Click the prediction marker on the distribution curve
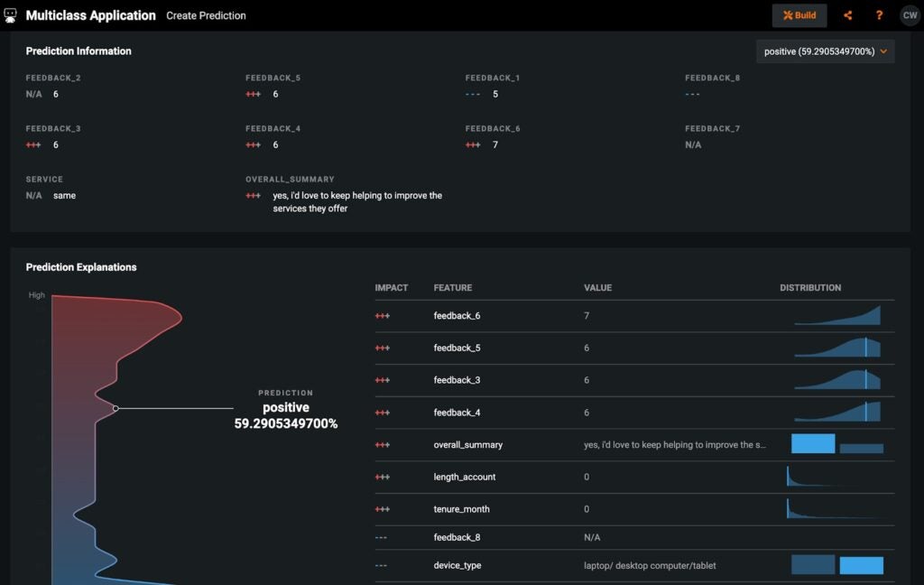 [x=115, y=408]
